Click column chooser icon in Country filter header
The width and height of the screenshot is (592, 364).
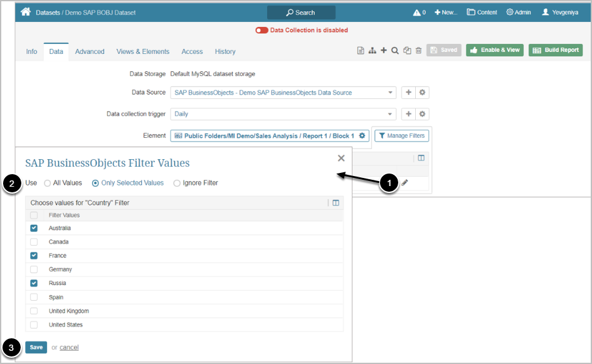click(336, 203)
